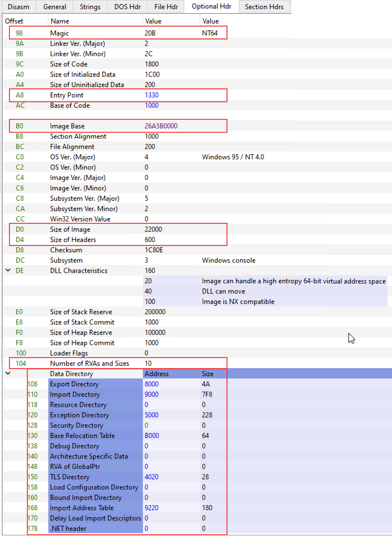Switch to the Disasm tab
392x536 pixels.
(x=19, y=7)
